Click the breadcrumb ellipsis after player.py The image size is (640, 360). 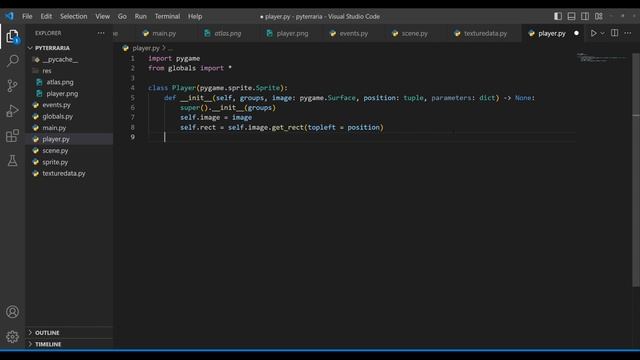point(170,48)
